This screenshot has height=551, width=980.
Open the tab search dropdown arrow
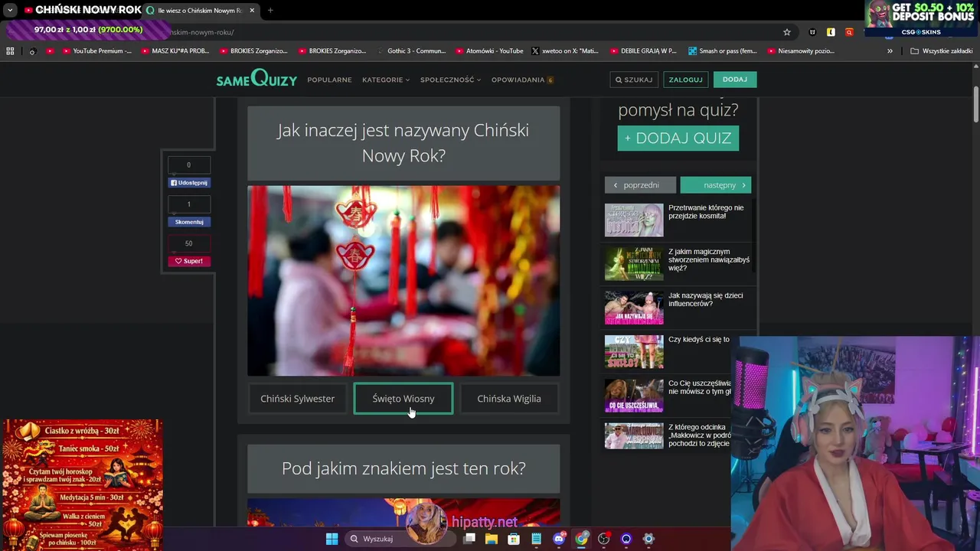(x=10, y=10)
